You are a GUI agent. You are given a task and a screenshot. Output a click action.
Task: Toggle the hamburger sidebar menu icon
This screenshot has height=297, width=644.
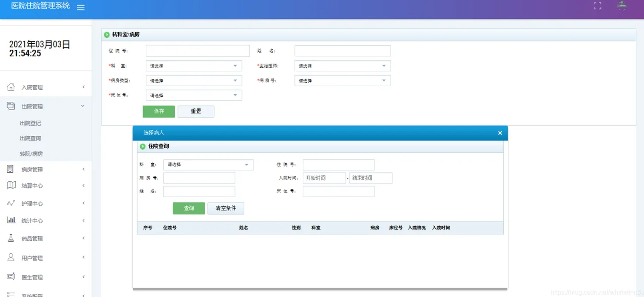tap(80, 8)
